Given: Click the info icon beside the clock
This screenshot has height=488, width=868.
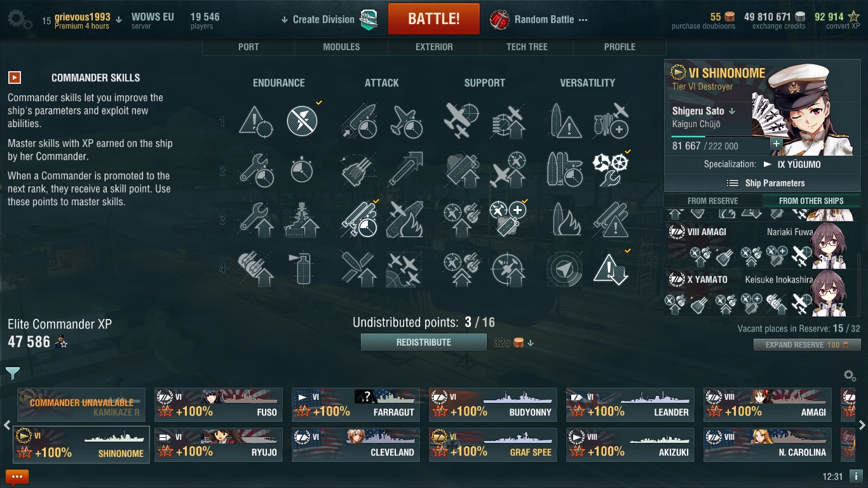Looking at the screenshot, I should pyautogui.click(x=855, y=476).
